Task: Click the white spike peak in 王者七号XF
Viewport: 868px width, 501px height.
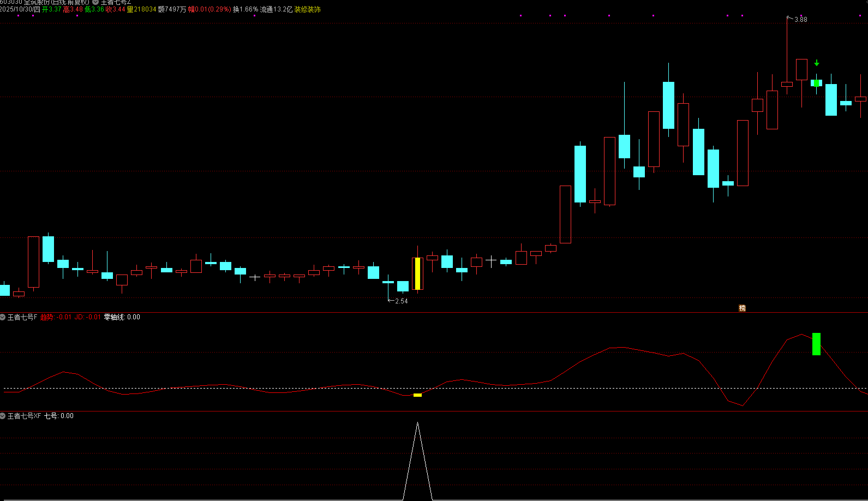Action: (417, 424)
